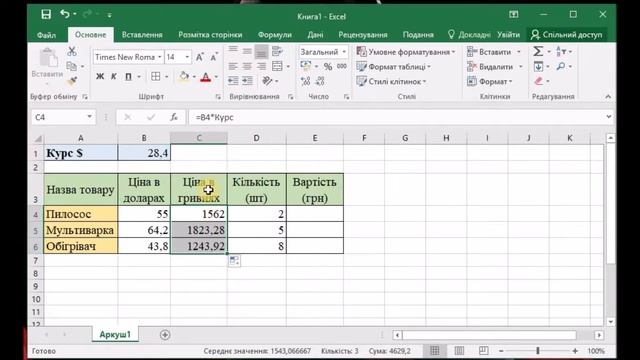The width and height of the screenshot is (640, 360).
Task: Open the Формат cells menu
Action: coord(489,81)
